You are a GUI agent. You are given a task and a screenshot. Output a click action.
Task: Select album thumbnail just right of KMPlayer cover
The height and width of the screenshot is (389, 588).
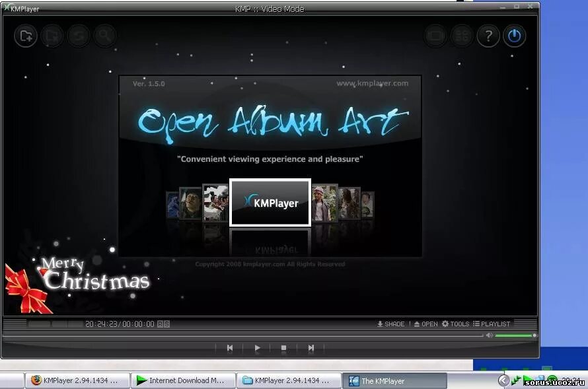point(325,202)
